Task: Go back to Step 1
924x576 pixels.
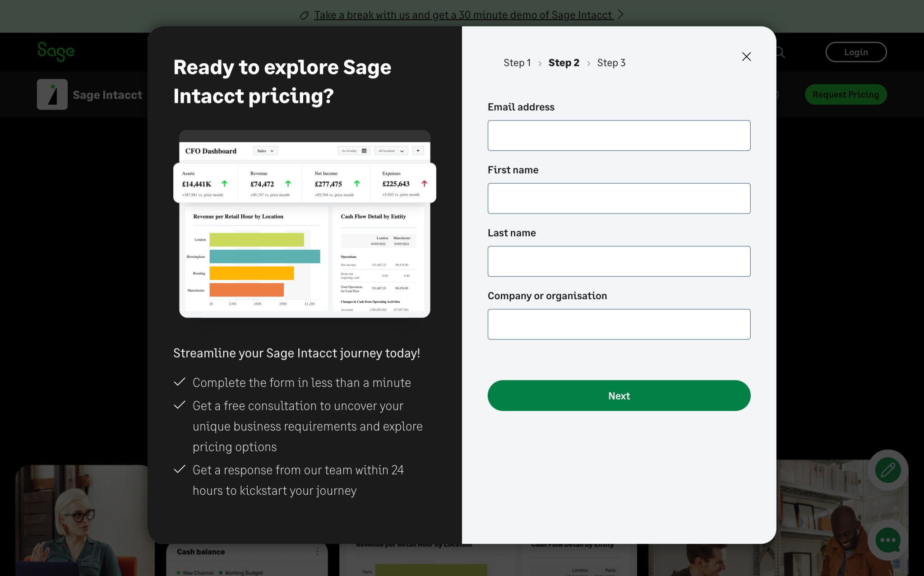Action: click(517, 63)
